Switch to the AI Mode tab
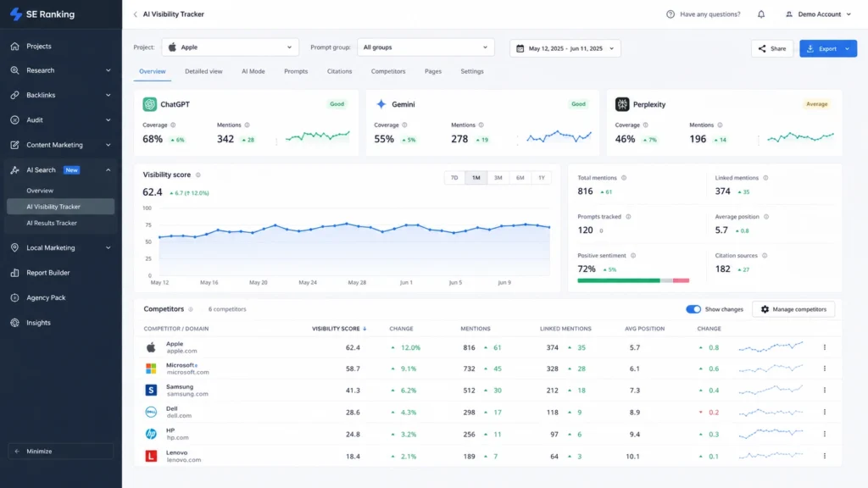868x488 pixels. tap(253, 71)
